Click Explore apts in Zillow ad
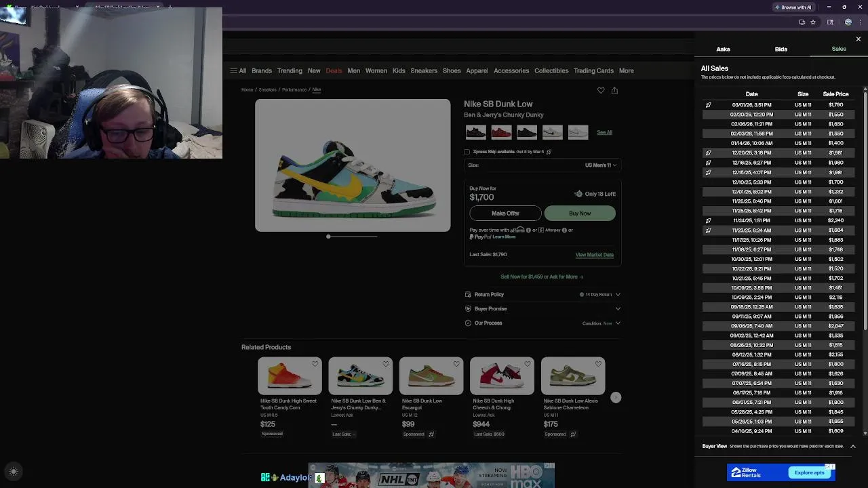This screenshot has width=868, height=488. point(810,472)
